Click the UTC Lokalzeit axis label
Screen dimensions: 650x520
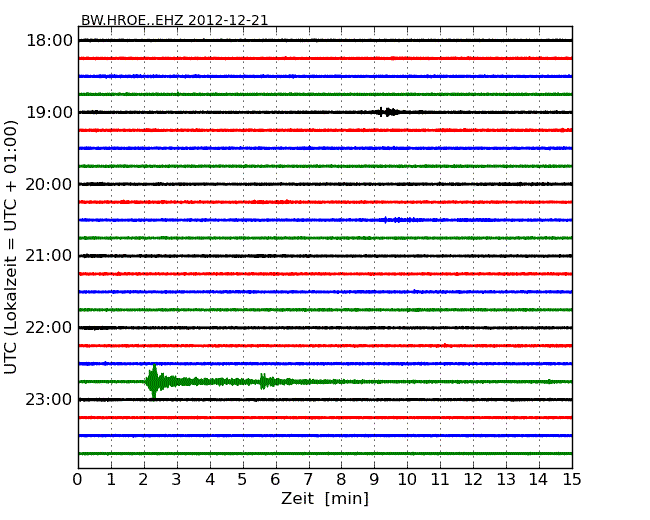coord(11,247)
